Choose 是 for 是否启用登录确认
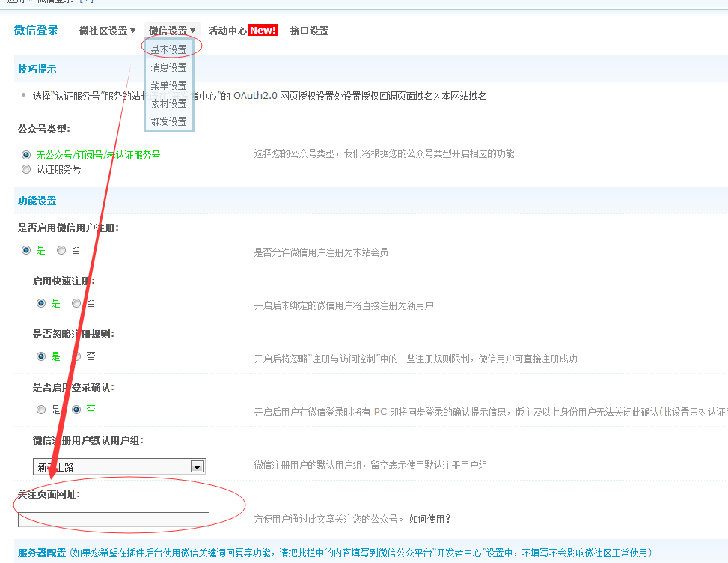The height and width of the screenshot is (563, 728). [x=41, y=410]
